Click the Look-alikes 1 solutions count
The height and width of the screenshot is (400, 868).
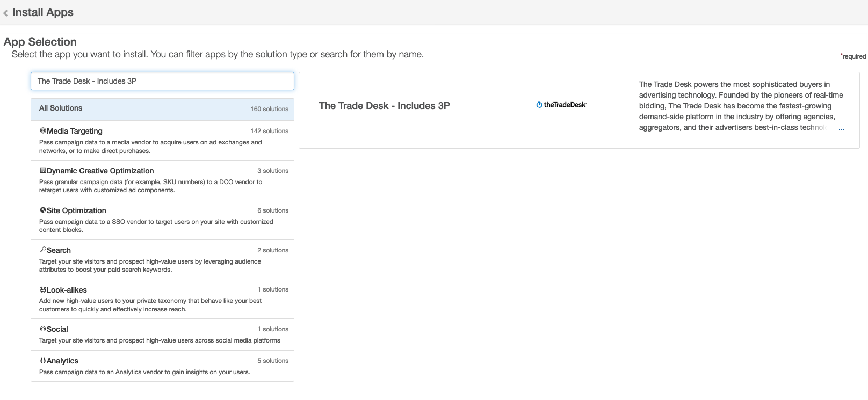coord(273,289)
